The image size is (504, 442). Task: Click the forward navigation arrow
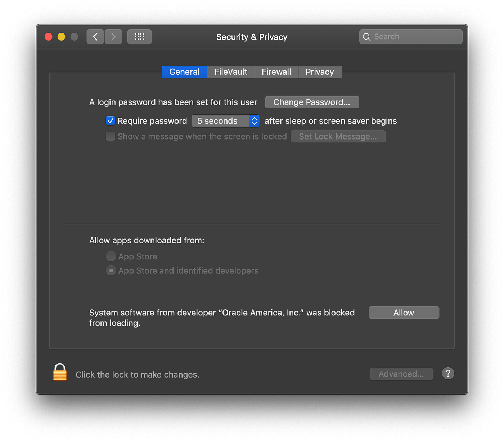tap(113, 36)
